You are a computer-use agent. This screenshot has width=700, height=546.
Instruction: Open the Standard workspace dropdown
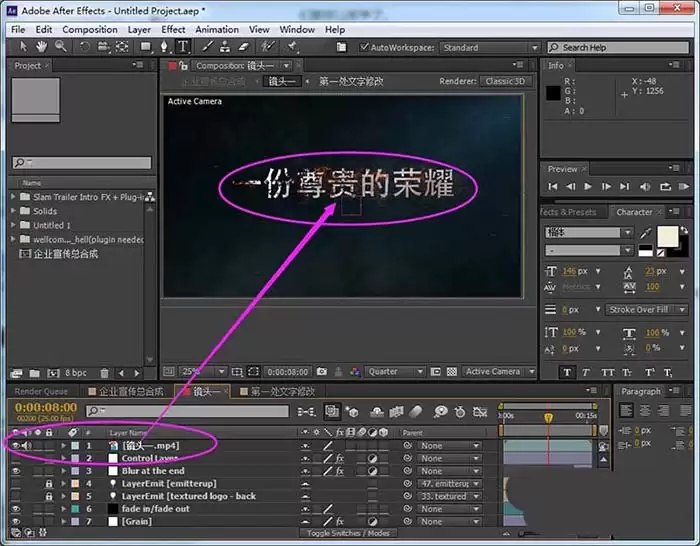[x=490, y=47]
